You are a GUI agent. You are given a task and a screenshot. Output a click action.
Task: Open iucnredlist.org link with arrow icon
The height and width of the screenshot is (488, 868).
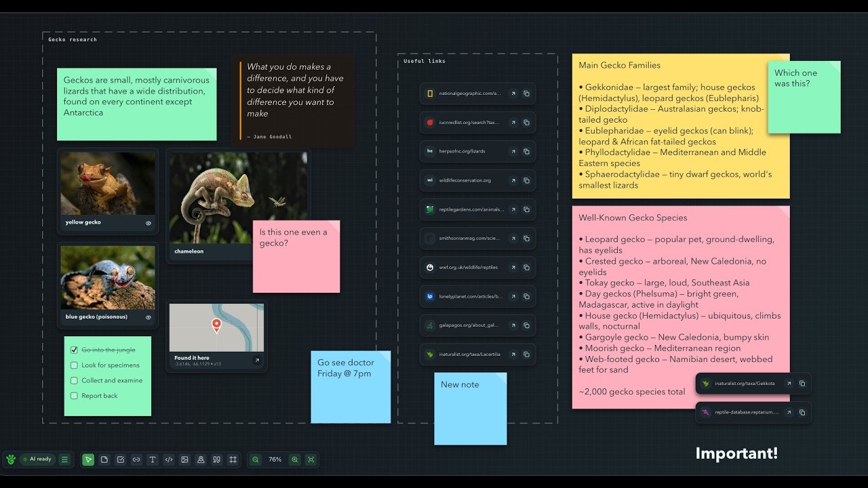coord(513,123)
